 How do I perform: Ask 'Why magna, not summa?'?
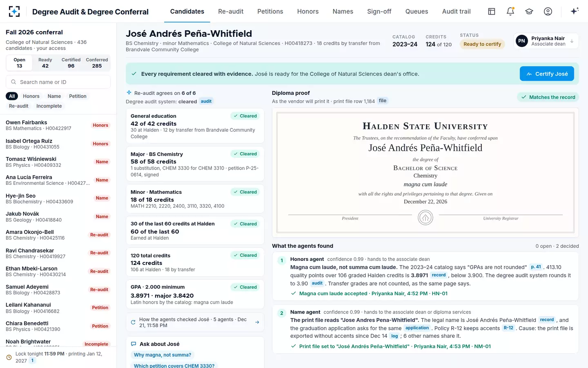click(163, 355)
